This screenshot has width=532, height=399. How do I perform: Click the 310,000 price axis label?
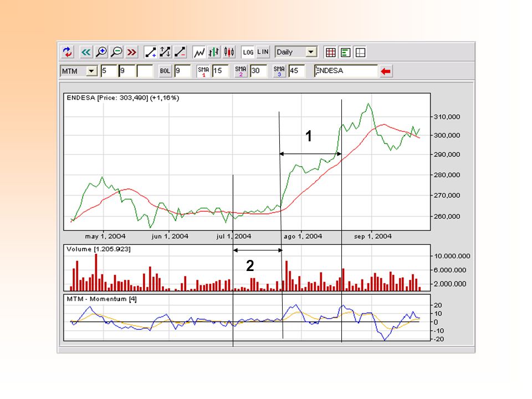click(x=447, y=117)
